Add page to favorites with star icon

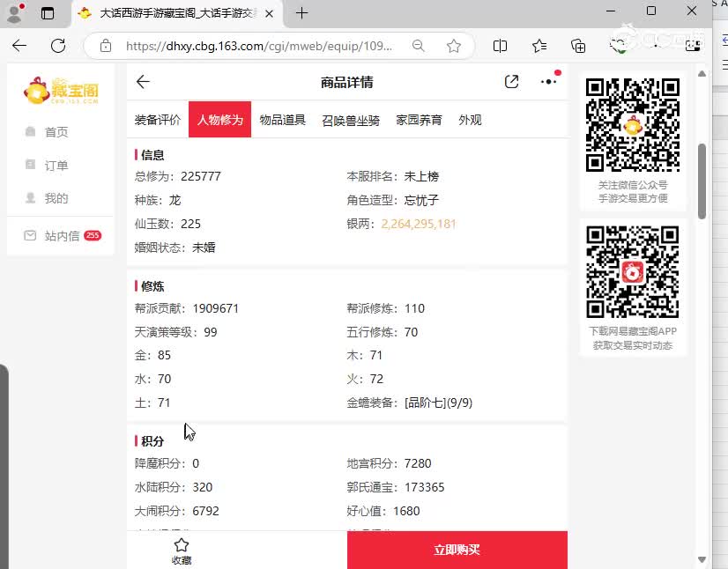coord(454,46)
